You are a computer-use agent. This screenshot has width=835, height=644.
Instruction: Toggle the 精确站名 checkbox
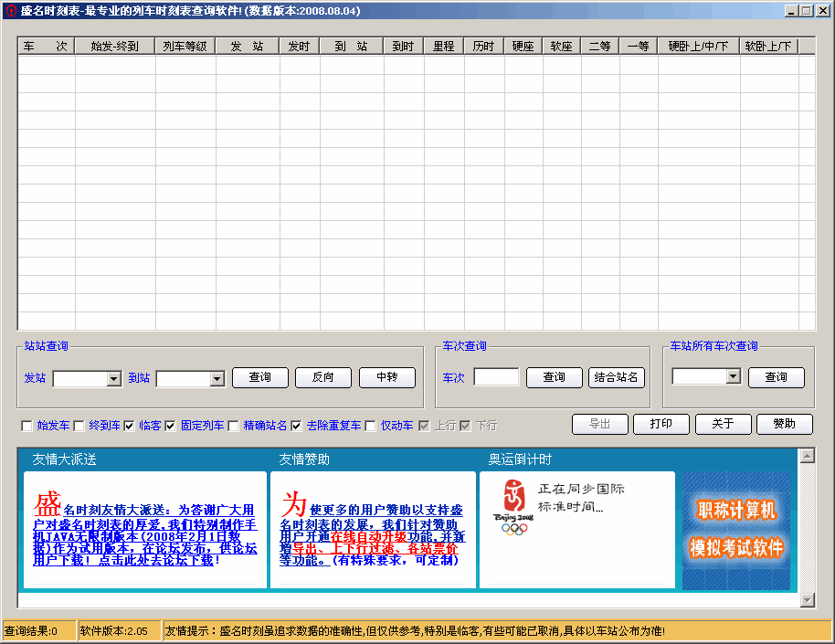point(234,426)
